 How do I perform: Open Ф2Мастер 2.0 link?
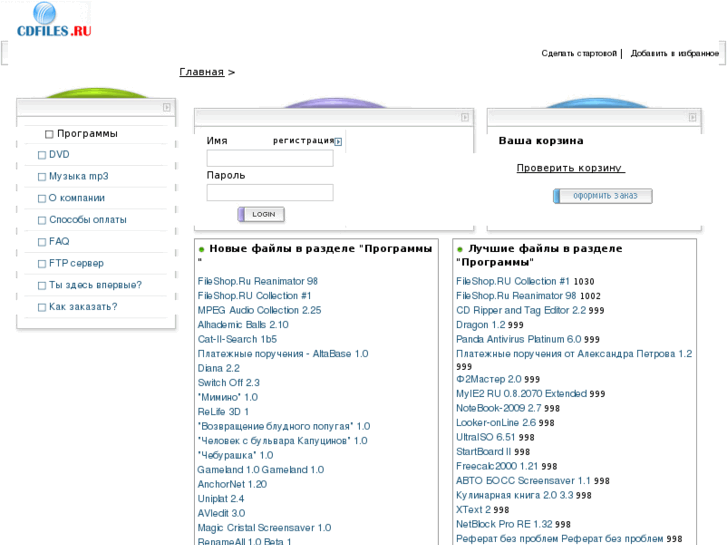tap(489, 379)
